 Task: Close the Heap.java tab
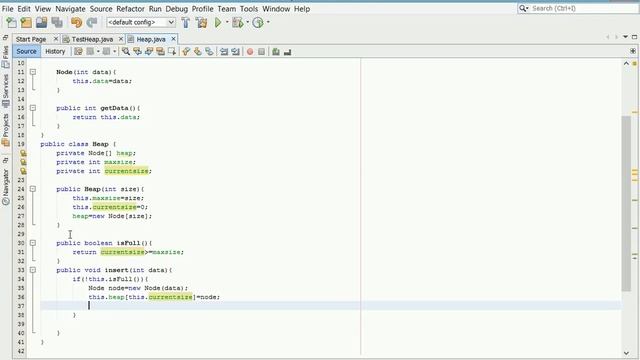pos(173,39)
